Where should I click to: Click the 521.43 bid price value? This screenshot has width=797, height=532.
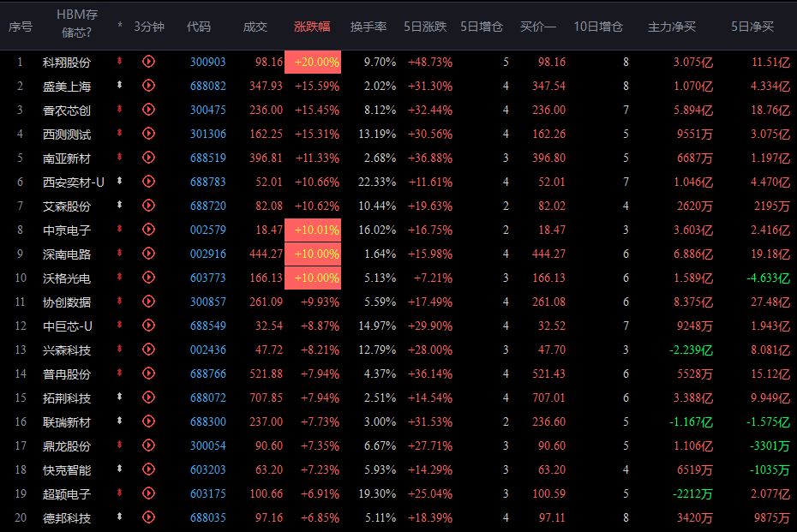click(549, 374)
